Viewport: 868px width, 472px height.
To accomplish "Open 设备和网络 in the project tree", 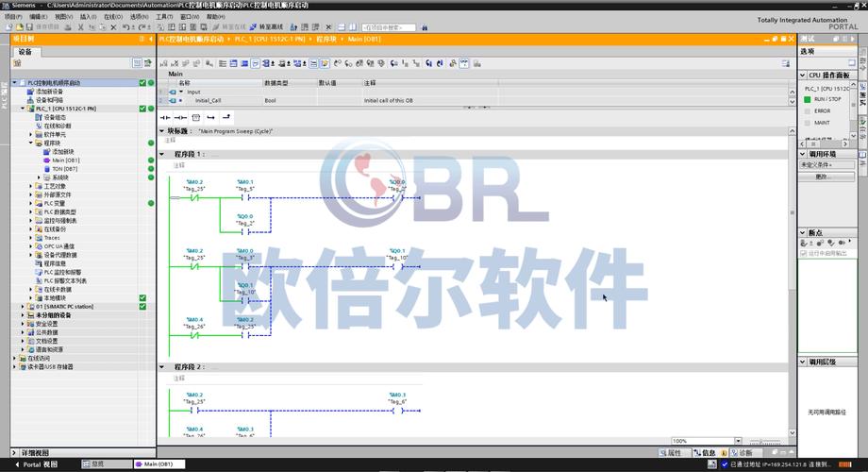I will 49,100.
